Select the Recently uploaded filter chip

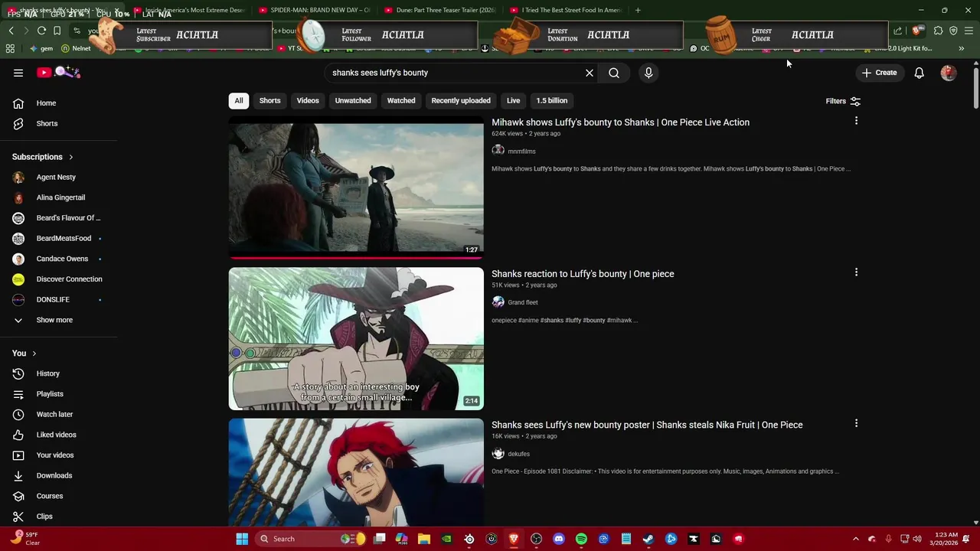tap(461, 100)
